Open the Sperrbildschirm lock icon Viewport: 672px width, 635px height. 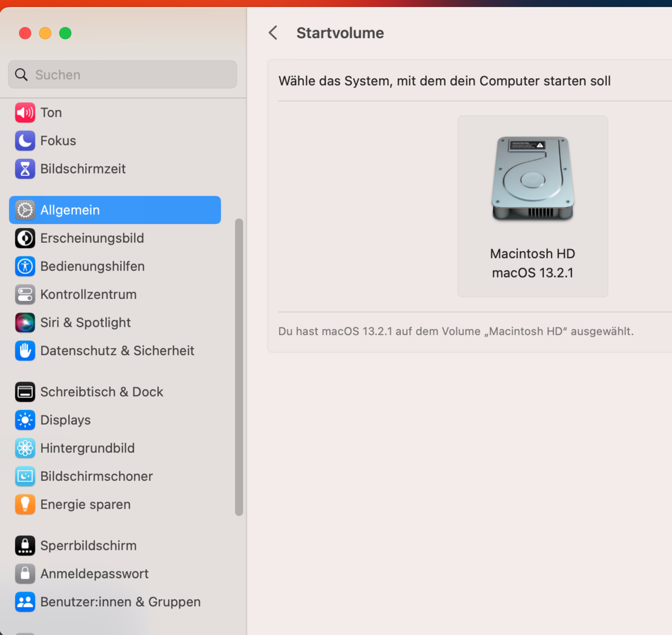click(x=25, y=546)
